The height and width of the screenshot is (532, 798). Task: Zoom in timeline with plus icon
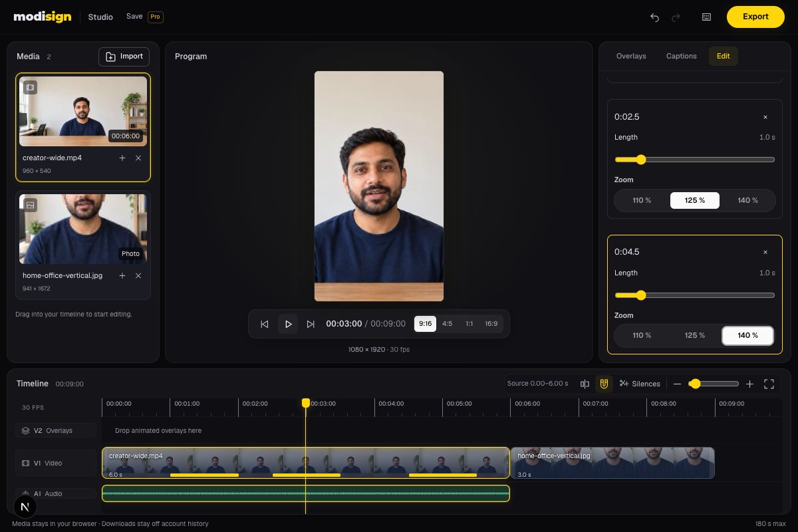(x=749, y=384)
